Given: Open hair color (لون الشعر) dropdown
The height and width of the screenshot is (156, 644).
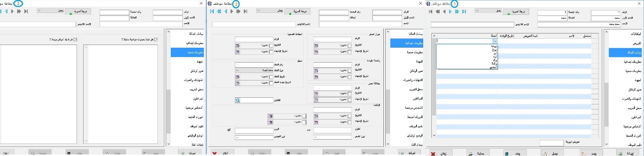Looking at the screenshot, I should 333,137.
